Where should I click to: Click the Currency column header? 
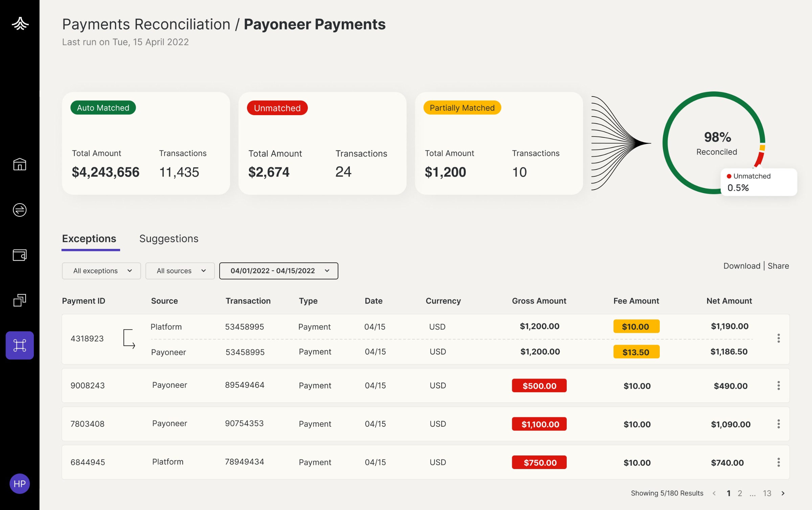pos(443,301)
